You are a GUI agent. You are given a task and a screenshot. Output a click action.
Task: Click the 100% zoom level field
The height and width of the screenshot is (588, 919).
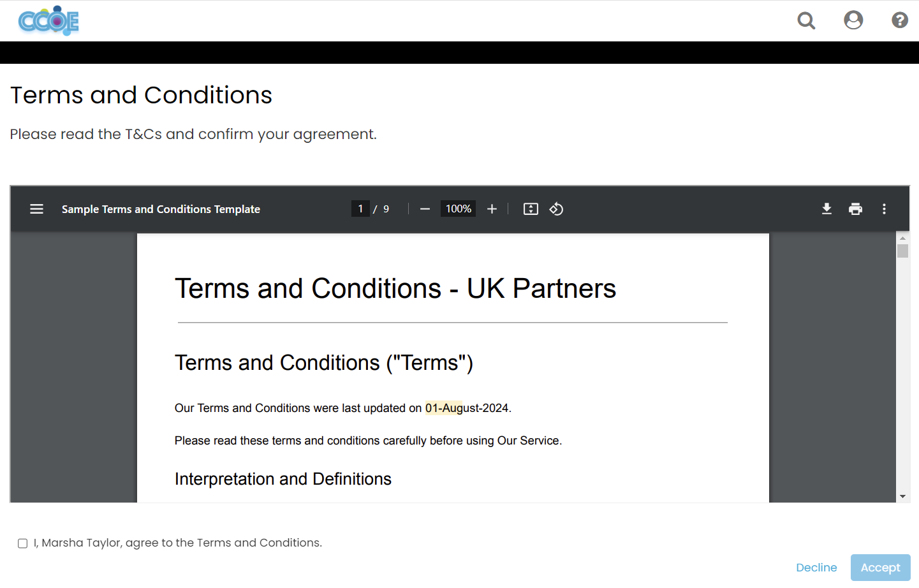[458, 209]
